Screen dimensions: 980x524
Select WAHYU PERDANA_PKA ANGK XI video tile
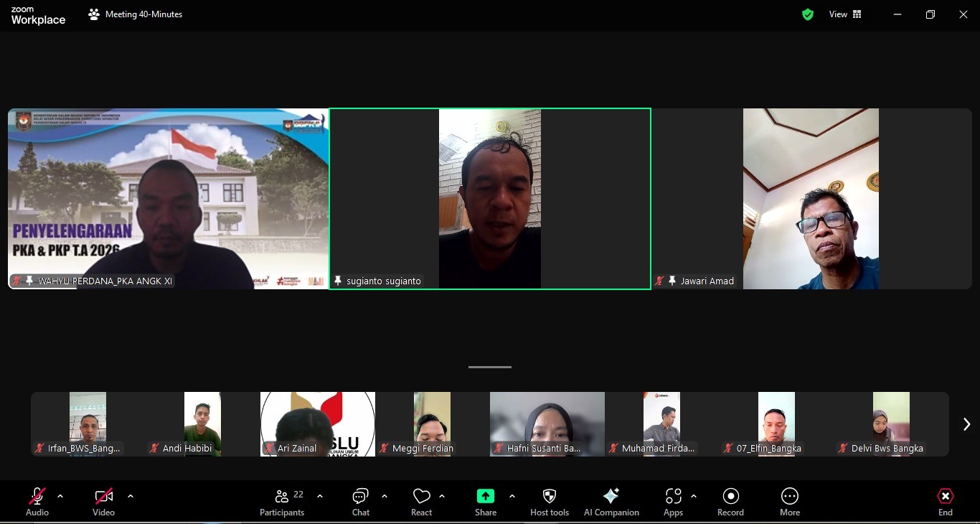click(169, 199)
